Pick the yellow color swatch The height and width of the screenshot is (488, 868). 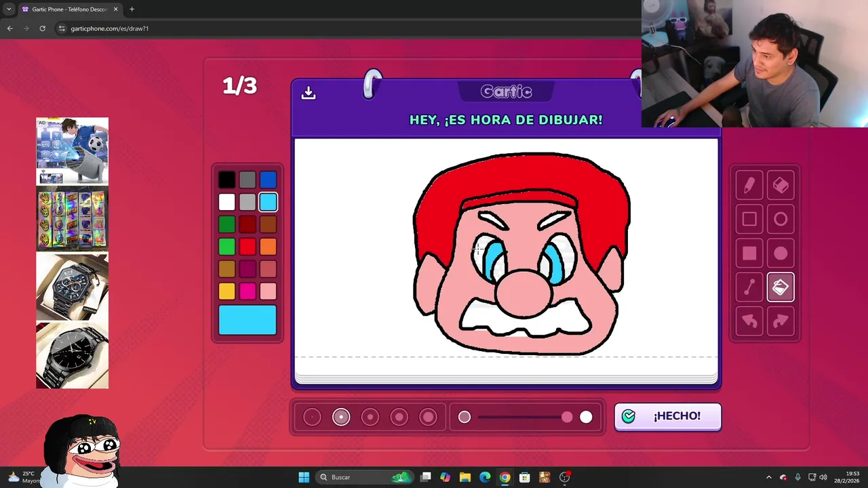pyautogui.click(x=226, y=291)
